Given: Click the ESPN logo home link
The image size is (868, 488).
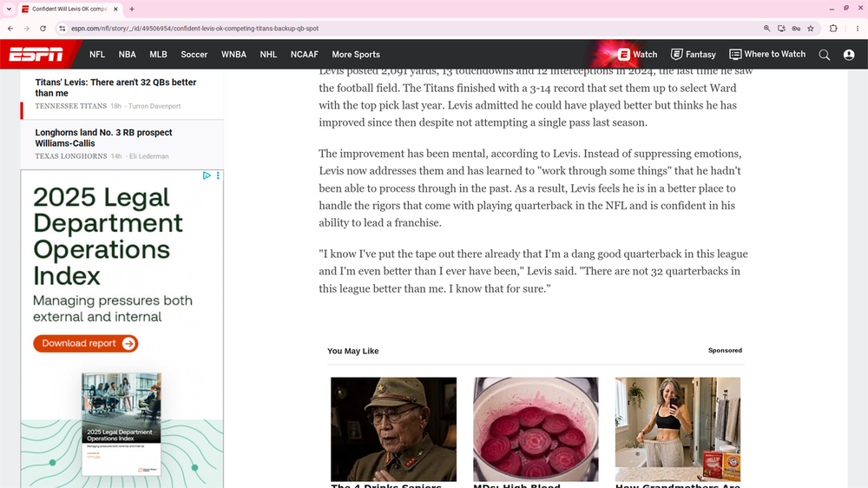Looking at the screenshot, I should pyautogui.click(x=36, y=55).
